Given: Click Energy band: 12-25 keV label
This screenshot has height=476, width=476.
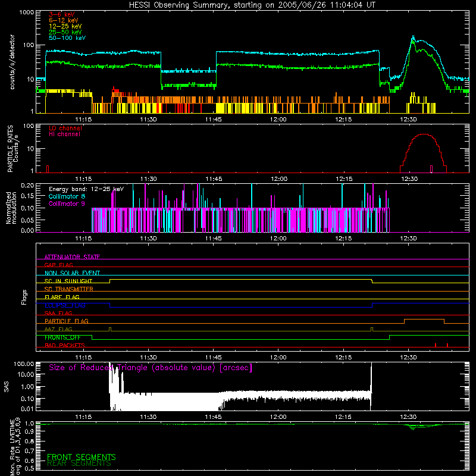Looking at the screenshot, I should pyautogui.click(x=86, y=189).
